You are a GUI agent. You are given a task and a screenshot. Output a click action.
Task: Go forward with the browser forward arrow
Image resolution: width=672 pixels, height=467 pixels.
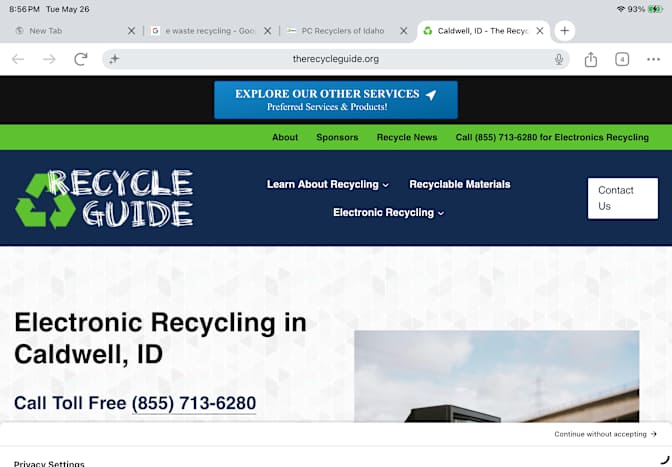pos(49,59)
